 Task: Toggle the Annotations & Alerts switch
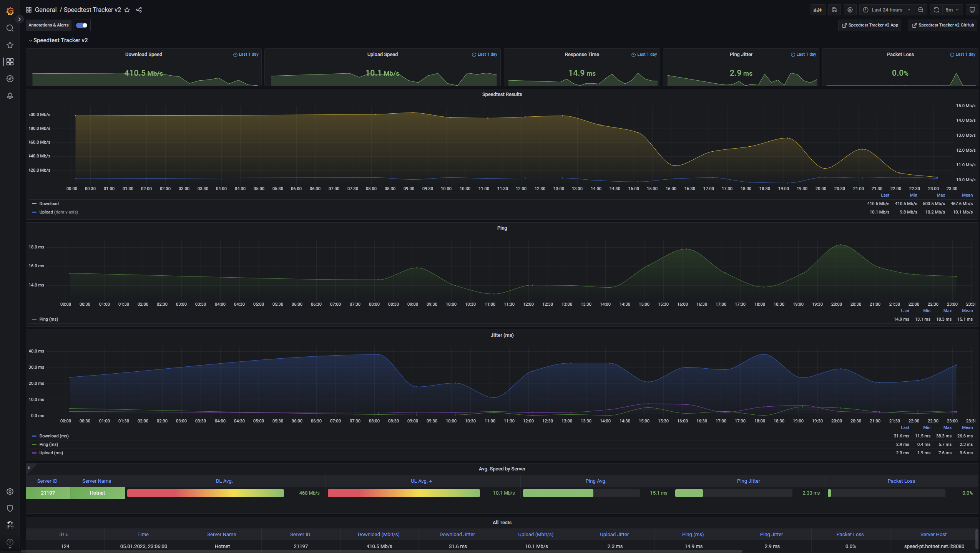(x=81, y=25)
